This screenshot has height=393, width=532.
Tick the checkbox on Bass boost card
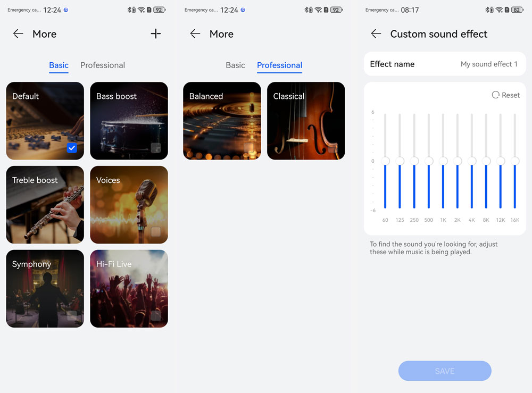tap(156, 148)
